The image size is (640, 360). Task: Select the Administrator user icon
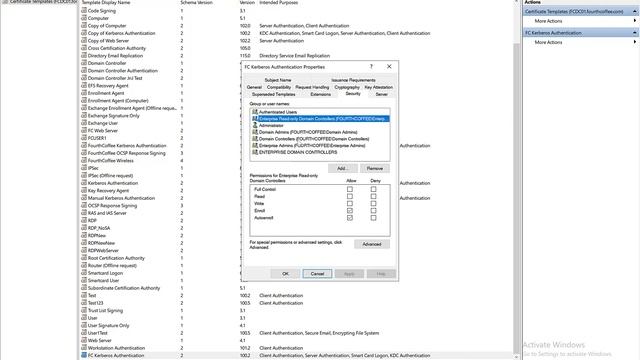(x=255, y=125)
